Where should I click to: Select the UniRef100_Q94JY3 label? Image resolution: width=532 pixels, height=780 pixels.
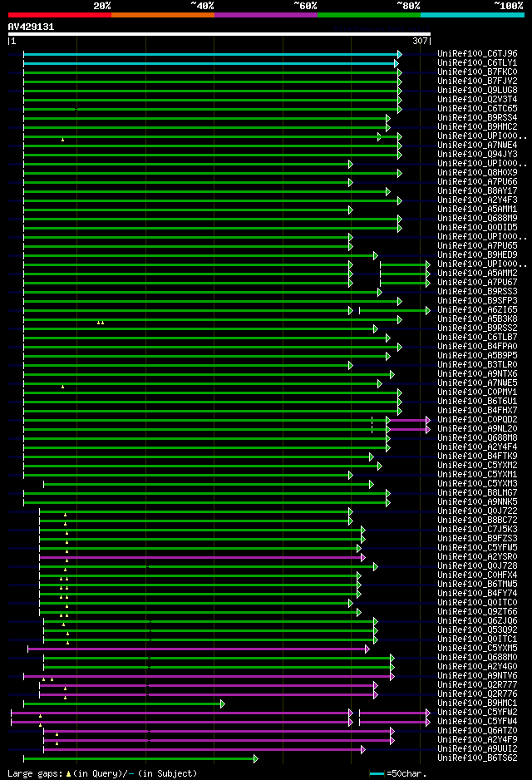tap(477, 154)
